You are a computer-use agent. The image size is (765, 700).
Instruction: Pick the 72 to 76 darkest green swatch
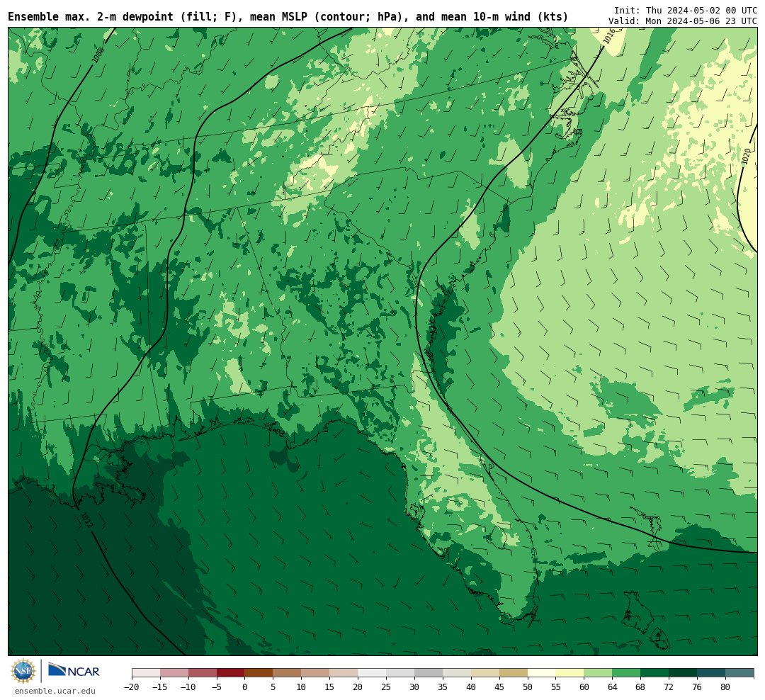point(684,673)
